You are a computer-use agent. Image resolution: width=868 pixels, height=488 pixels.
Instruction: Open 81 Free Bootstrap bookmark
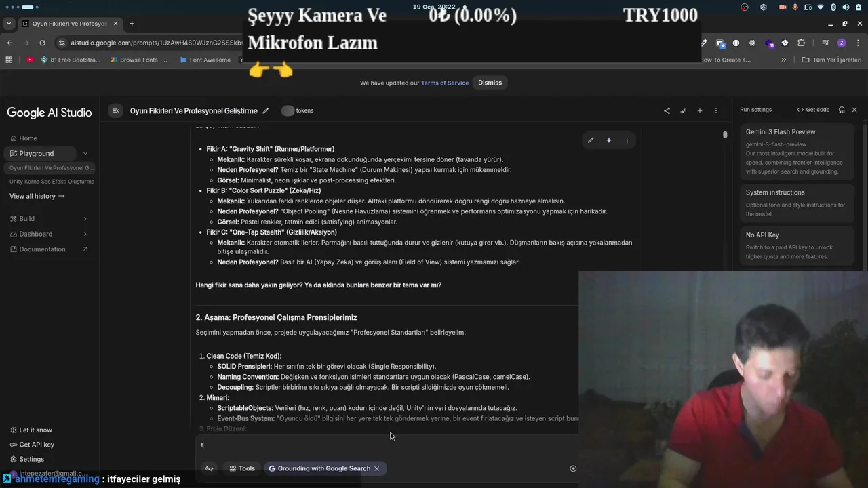coord(71,60)
